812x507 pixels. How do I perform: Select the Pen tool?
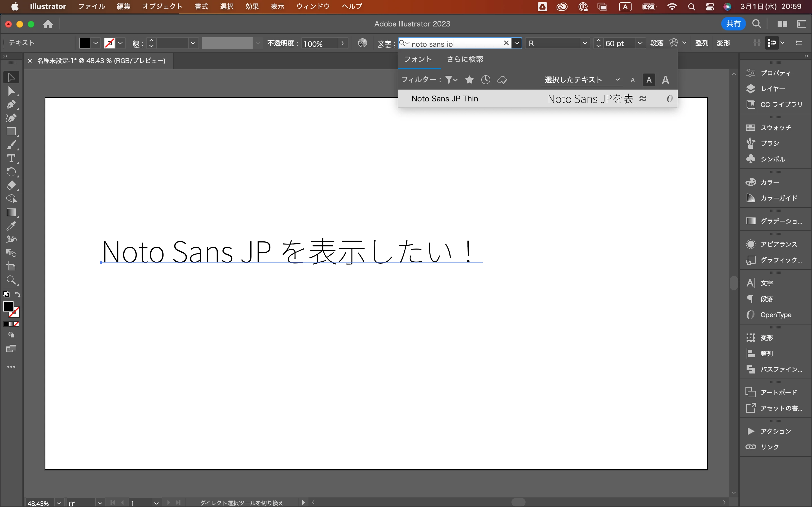click(11, 104)
